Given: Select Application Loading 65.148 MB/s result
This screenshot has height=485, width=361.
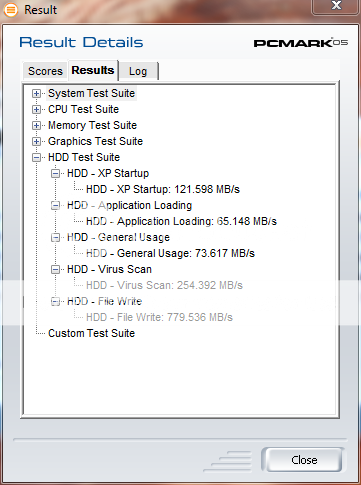Looking at the screenshot, I should tap(181, 221).
